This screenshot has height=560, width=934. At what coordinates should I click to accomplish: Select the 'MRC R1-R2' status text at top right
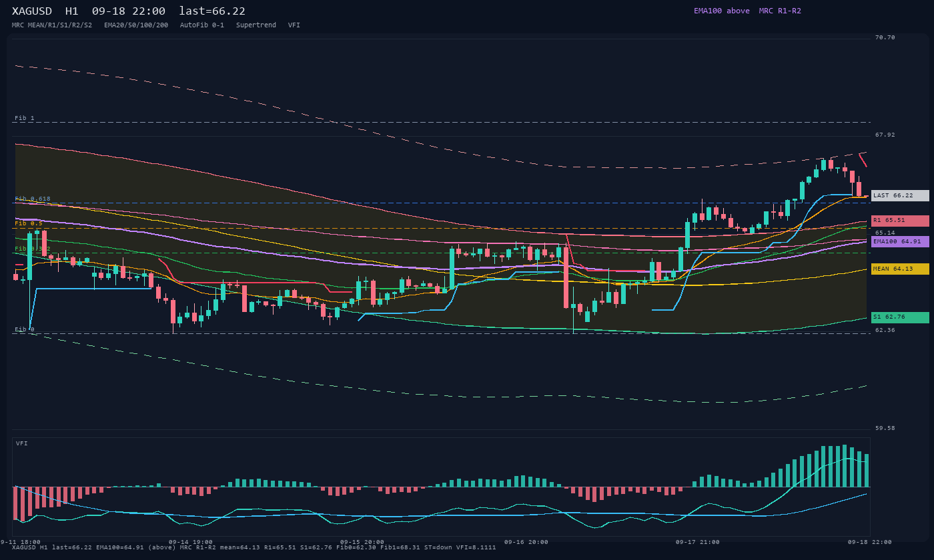point(780,11)
